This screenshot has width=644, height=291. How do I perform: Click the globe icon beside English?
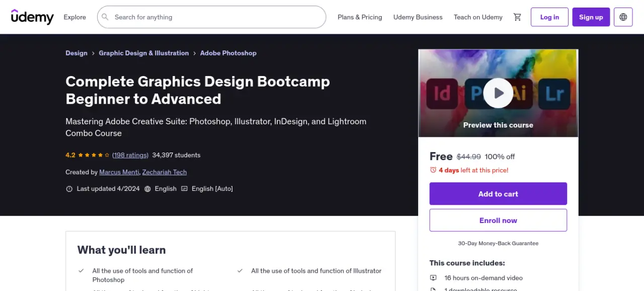[147, 189]
